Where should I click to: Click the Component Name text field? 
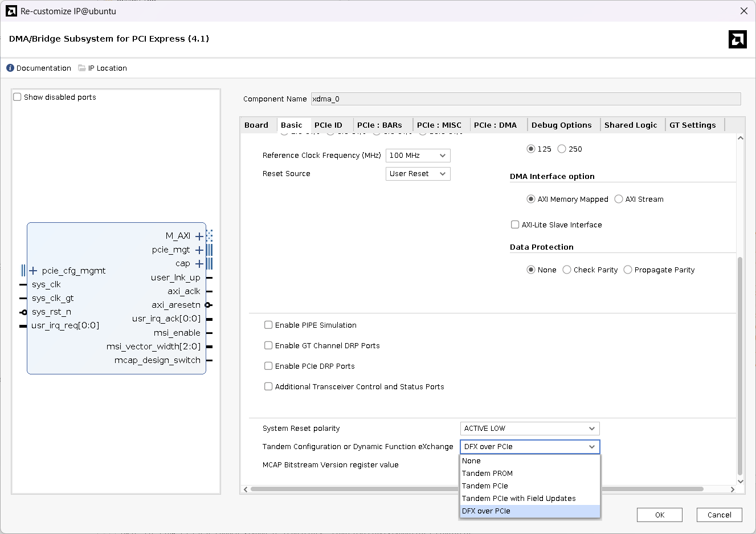(525, 99)
